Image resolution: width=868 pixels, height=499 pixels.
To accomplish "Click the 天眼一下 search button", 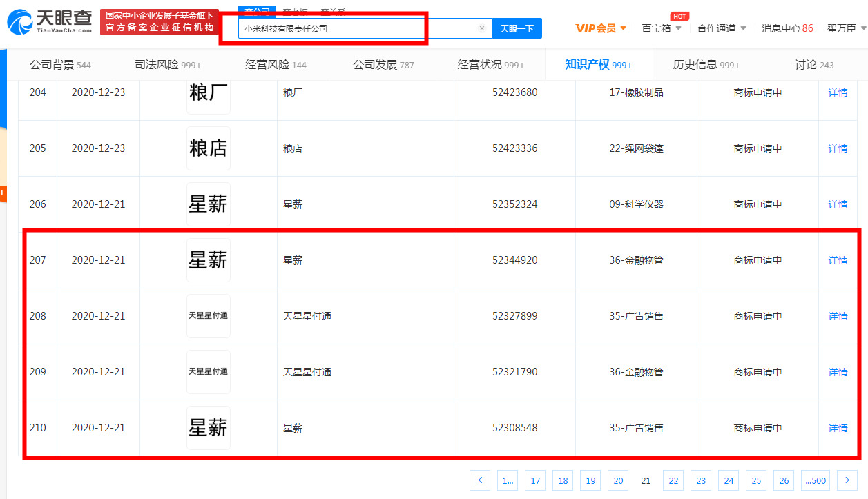I will 517,28.
